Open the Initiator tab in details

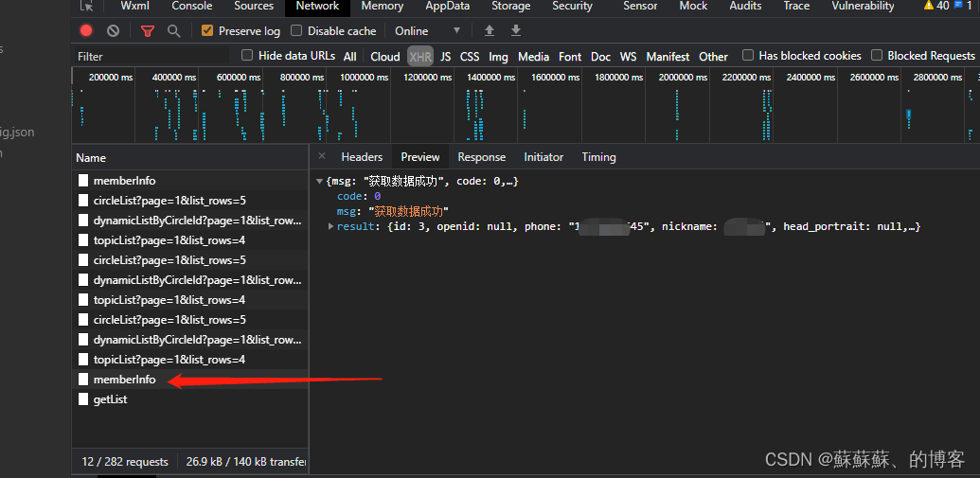click(543, 157)
